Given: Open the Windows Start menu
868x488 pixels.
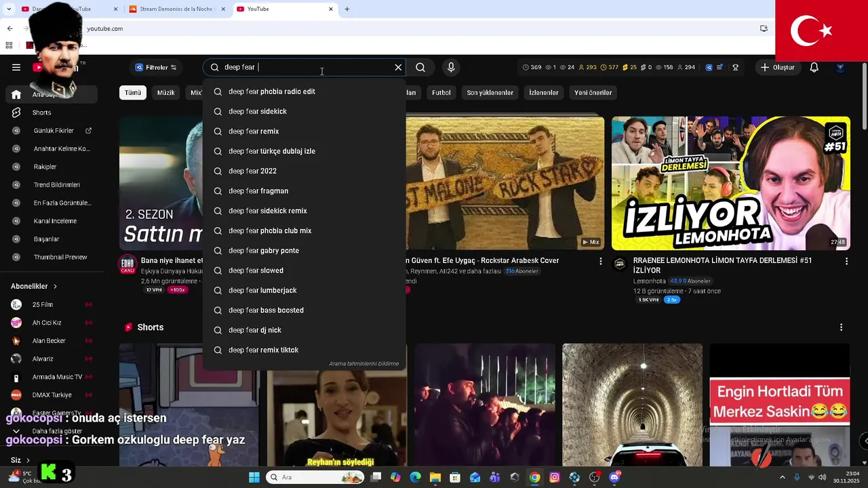Looking at the screenshot, I should click(x=254, y=477).
